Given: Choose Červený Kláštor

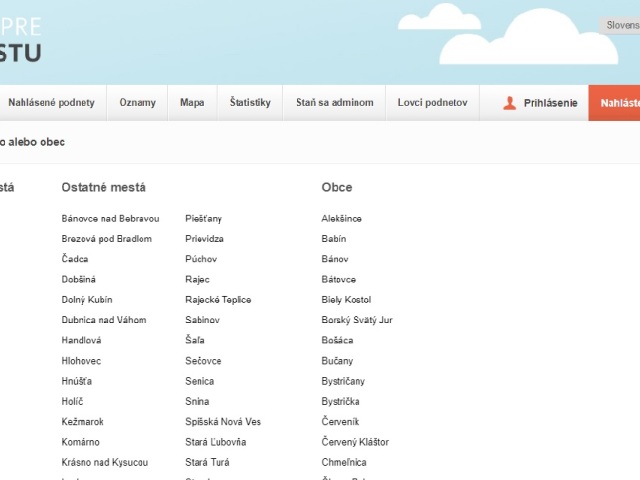Looking at the screenshot, I should (355, 442).
